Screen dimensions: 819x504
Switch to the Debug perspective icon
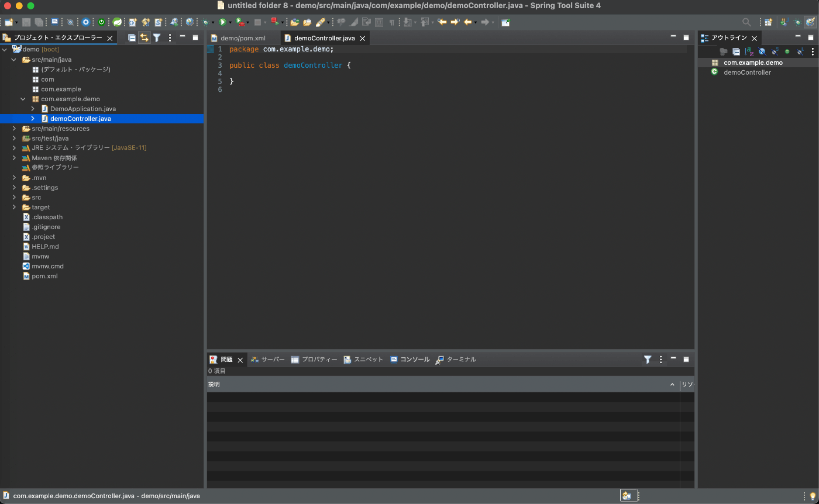click(x=797, y=22)
